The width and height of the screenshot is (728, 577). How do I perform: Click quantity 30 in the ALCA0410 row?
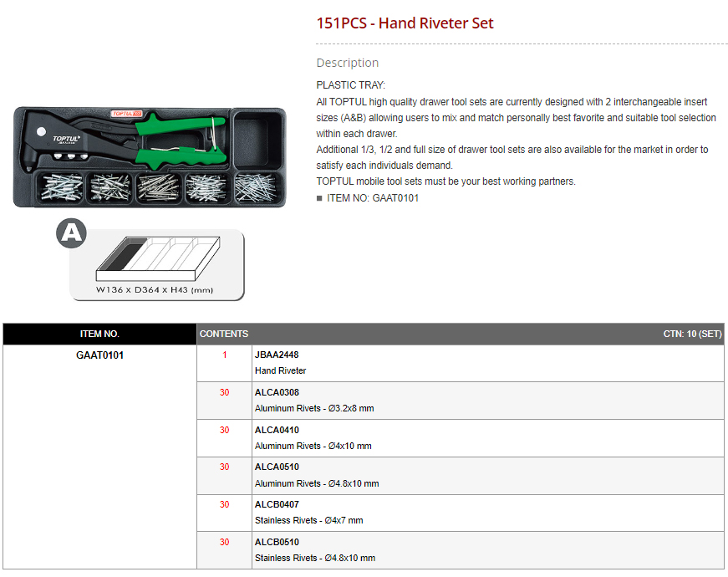224,430
